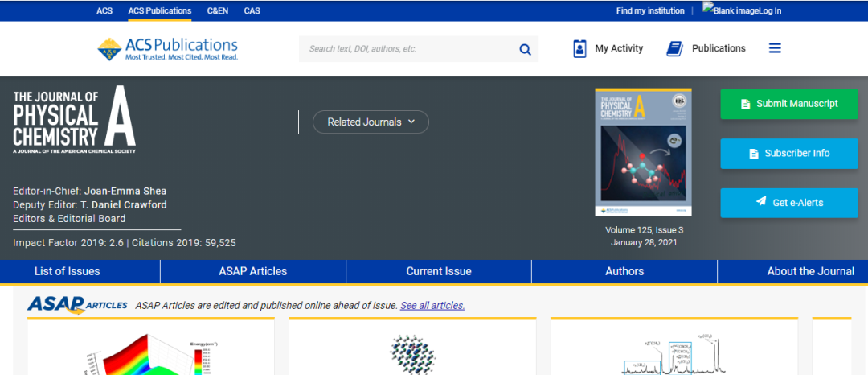Click the ACS Publications logo
The image size is (868, 375).
pos(168,49)
